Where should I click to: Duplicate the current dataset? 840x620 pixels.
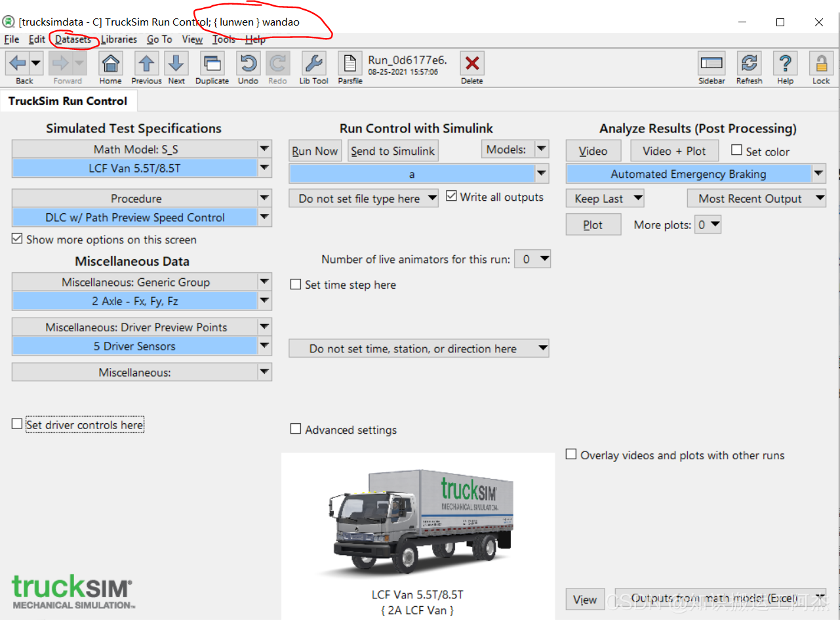pyautogui.click(x=212, y=64)
